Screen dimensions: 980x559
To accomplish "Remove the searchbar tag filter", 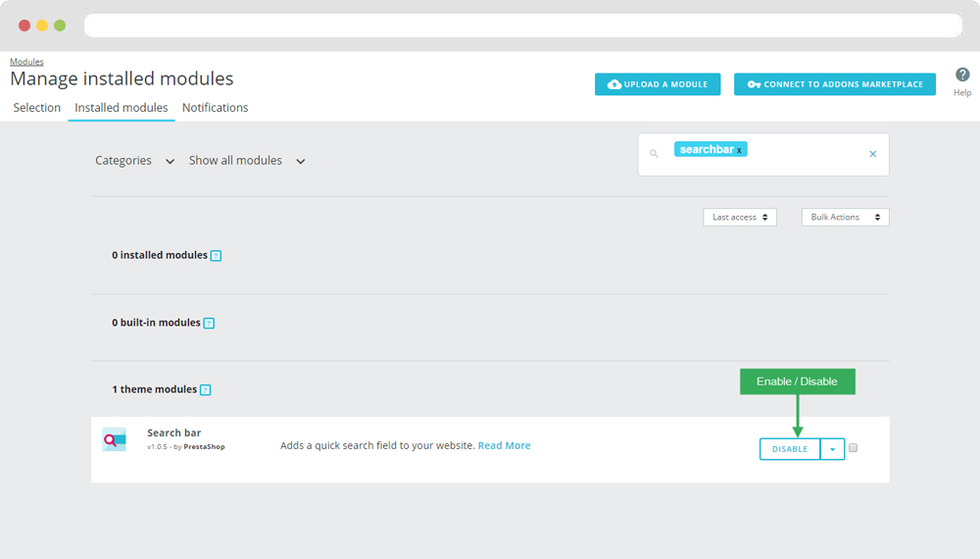I will coord(740,150).
